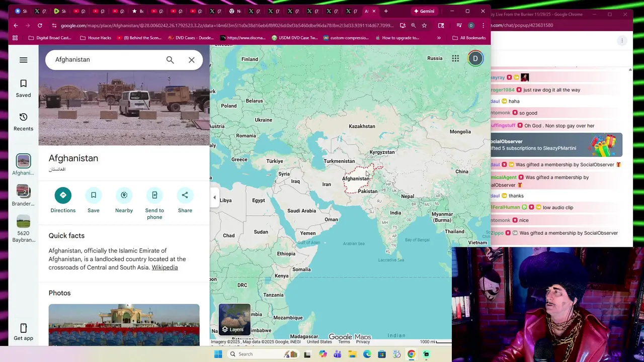Click the SocialObserver gifted subscriptions banner

556,145
